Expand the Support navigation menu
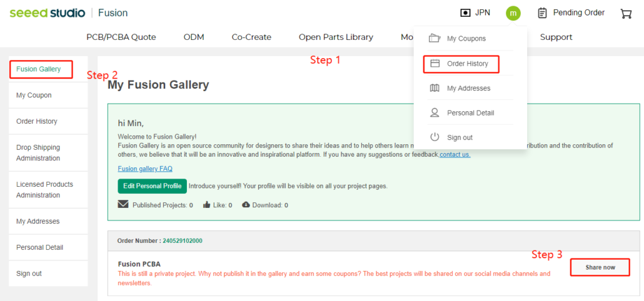This screenshot has height=301, width=644. tap(556, 37)
